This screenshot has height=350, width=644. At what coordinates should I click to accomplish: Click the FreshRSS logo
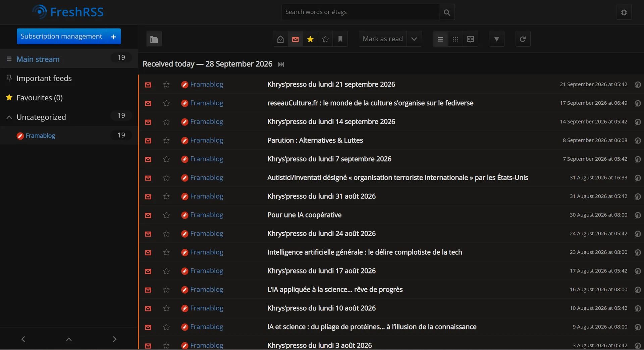(x=68, y=12)
